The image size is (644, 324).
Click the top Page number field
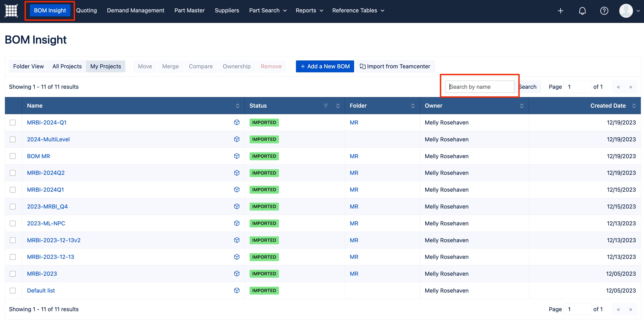click(x=577, y=87)
